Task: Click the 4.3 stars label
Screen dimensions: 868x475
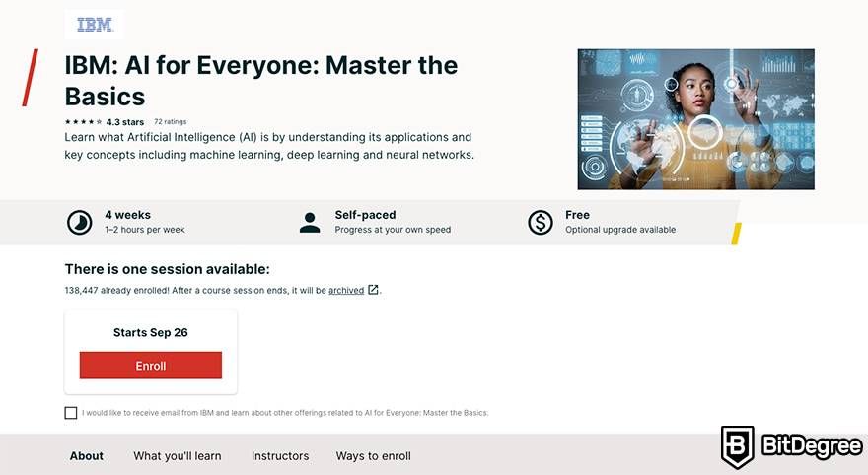Action: click(x=125, y=122)
